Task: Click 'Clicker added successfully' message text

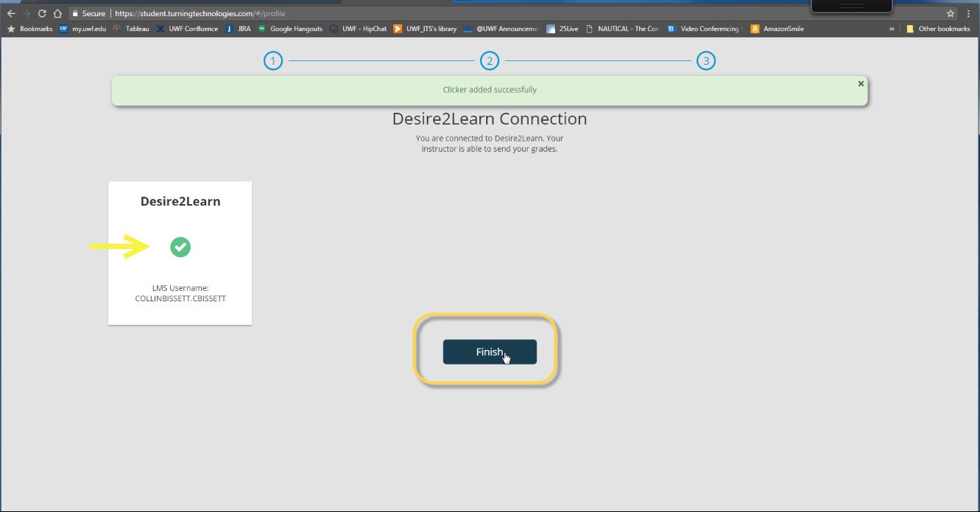Action: coord(490,90)
